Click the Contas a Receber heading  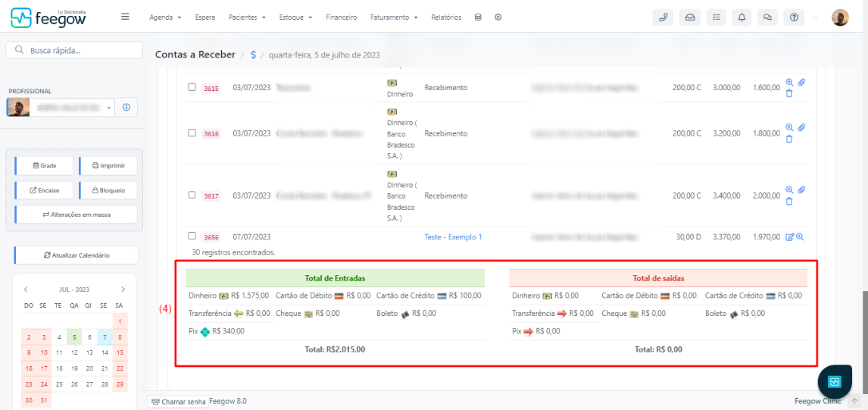point(195,55)
